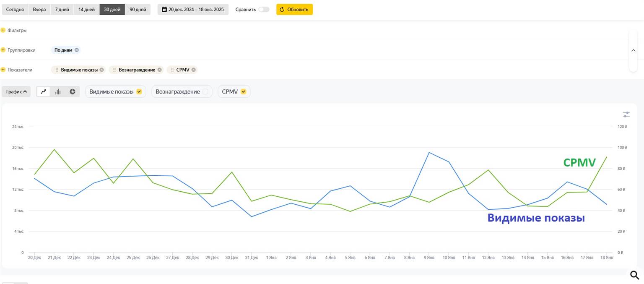Viewport: 644px width, 284px height.
Task: Open the Показатели section
Action: 20,70
